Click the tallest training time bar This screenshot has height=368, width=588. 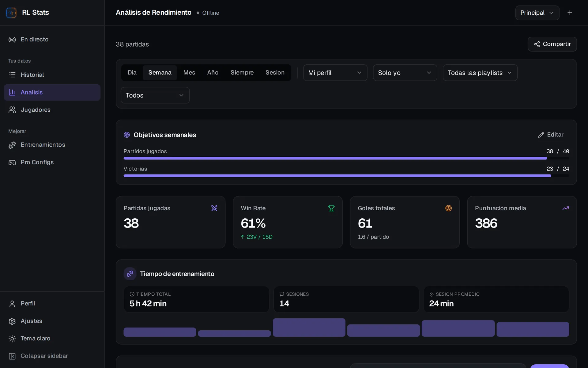click(x=309, y=328)
